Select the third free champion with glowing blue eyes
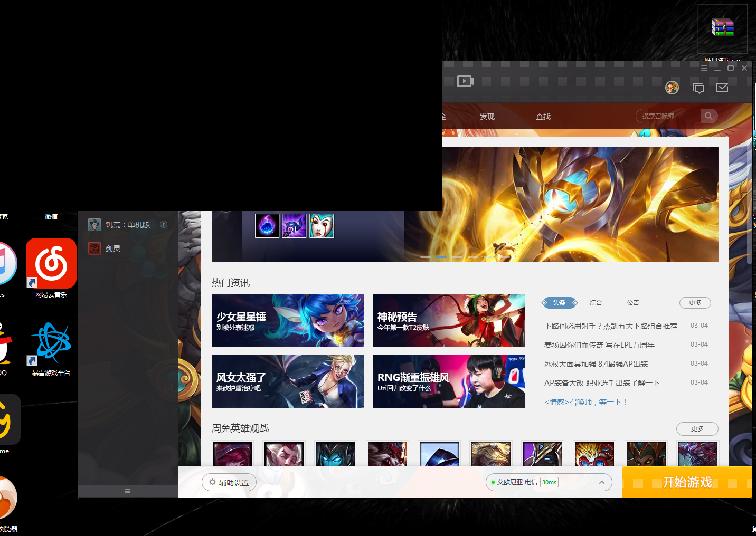This screenshot has width=756, height=536. pos(336,454)
